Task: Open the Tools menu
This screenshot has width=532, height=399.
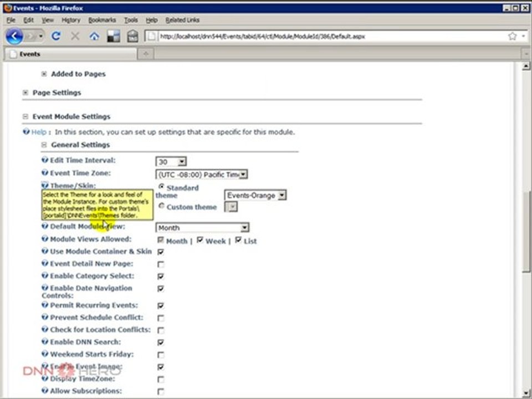Action: pos(131,20)
